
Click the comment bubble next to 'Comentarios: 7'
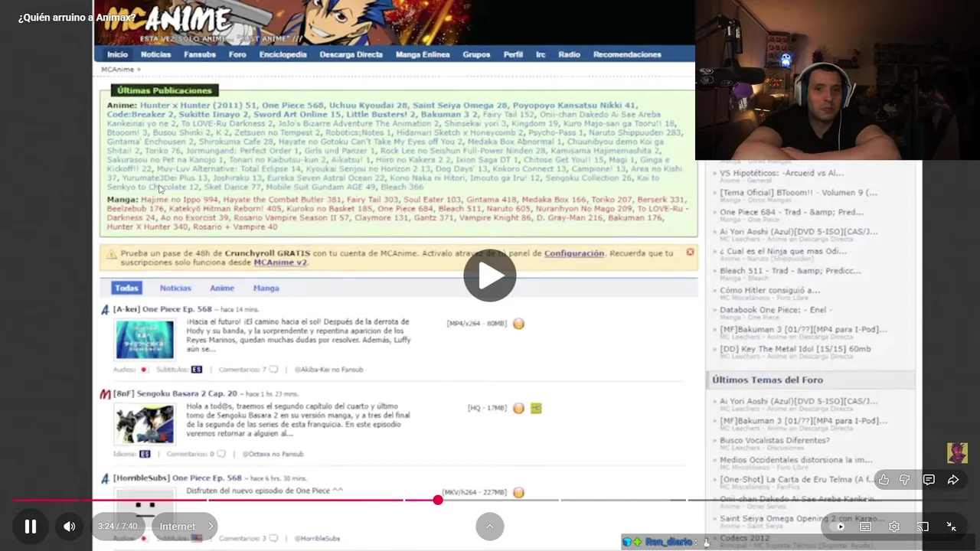coord(273,369)
